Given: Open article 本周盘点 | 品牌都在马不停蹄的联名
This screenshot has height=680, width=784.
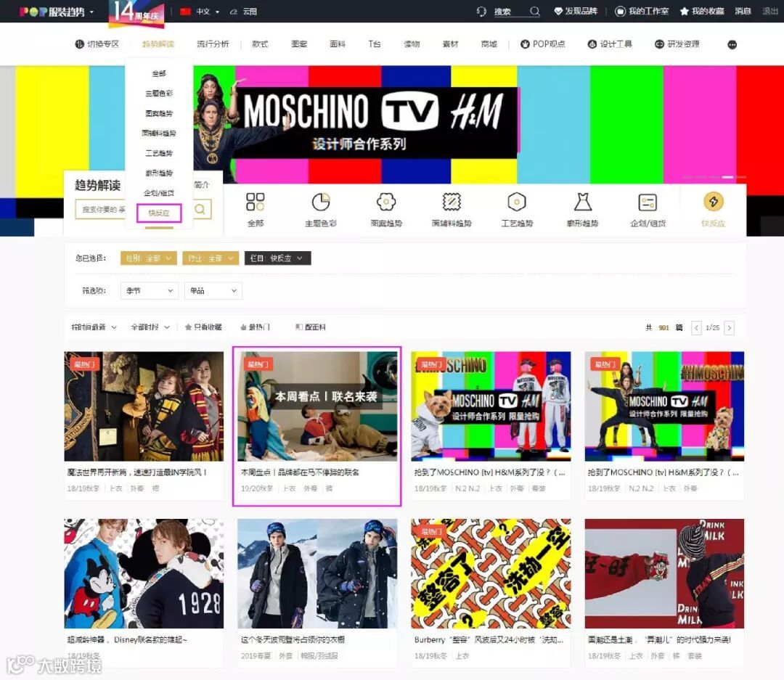Looking at the screenshot, I should [x=300, y=472].
